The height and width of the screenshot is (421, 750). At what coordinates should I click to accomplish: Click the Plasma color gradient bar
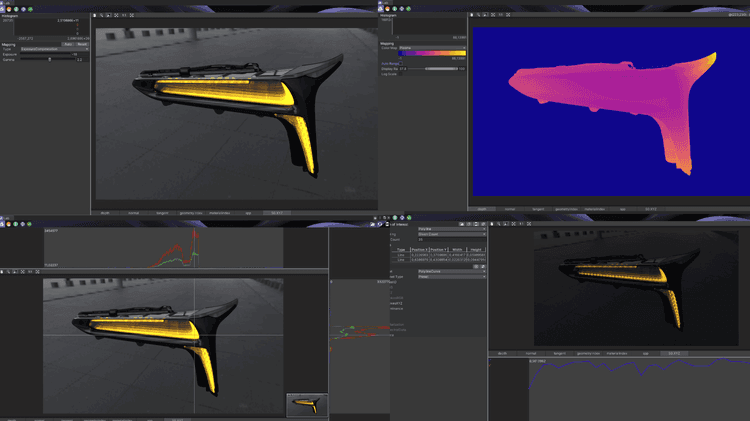tap(432, 53)
